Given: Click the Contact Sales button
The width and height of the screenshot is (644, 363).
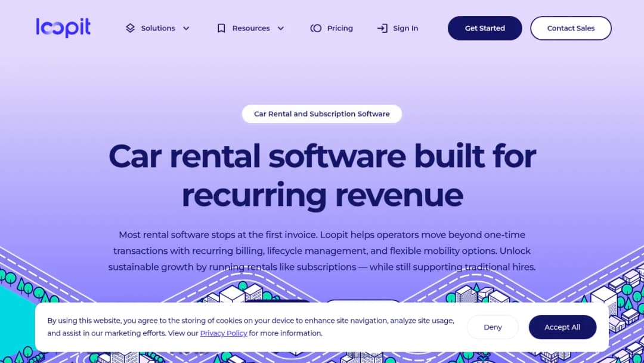Looking at the screenshot, I should 571,28.
